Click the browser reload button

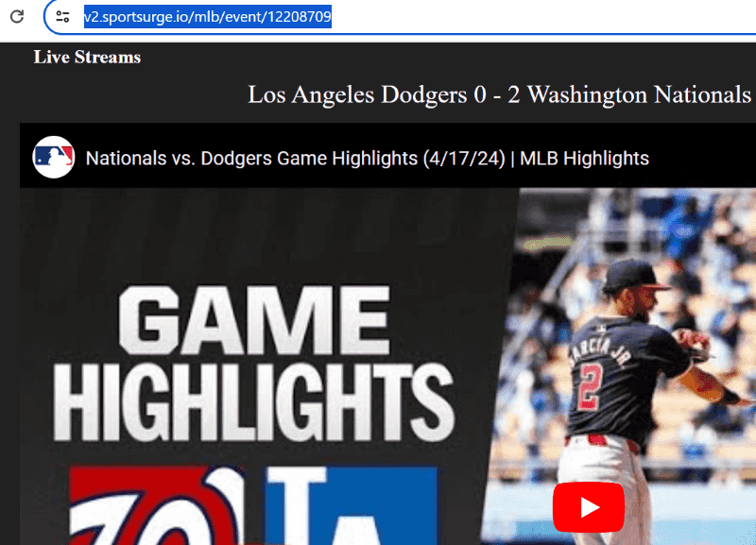pos(16,16)
